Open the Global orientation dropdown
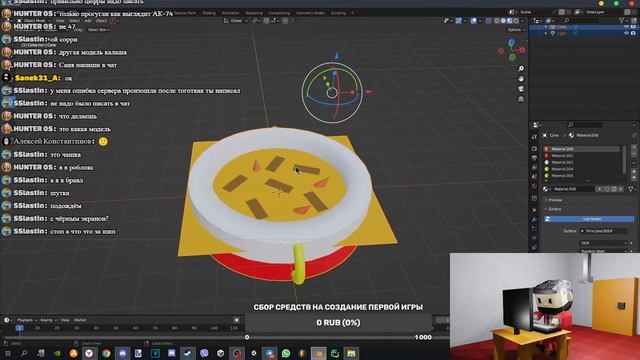 (236, 20)
